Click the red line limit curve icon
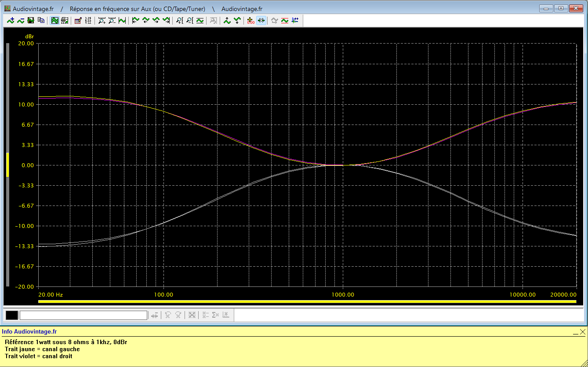 tap(285, 20)
